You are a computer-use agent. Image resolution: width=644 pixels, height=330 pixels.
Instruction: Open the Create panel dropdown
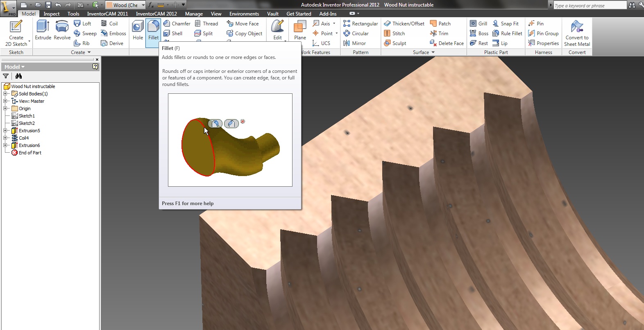pyautogui.click(x=81, y=52)
